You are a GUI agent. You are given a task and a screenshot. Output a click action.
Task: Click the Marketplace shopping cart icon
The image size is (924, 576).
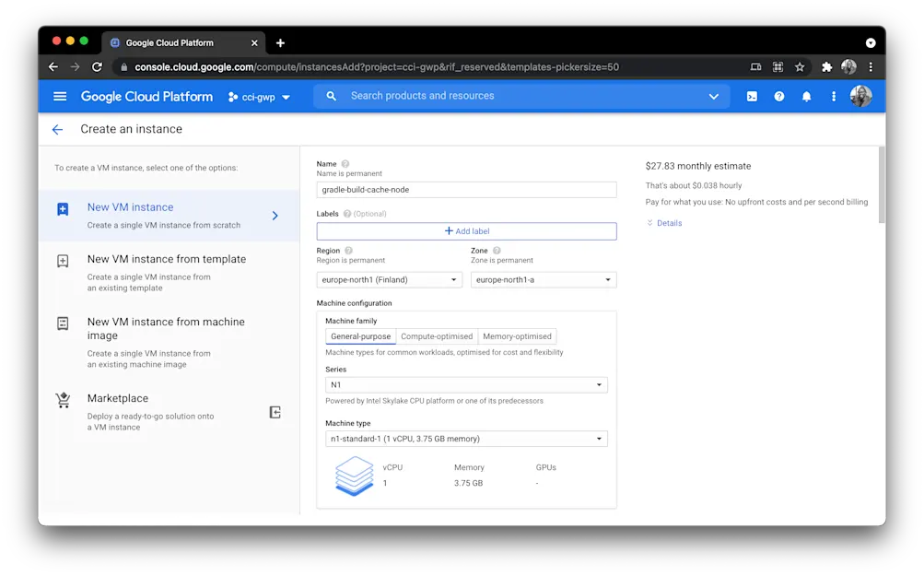(63, 400)
